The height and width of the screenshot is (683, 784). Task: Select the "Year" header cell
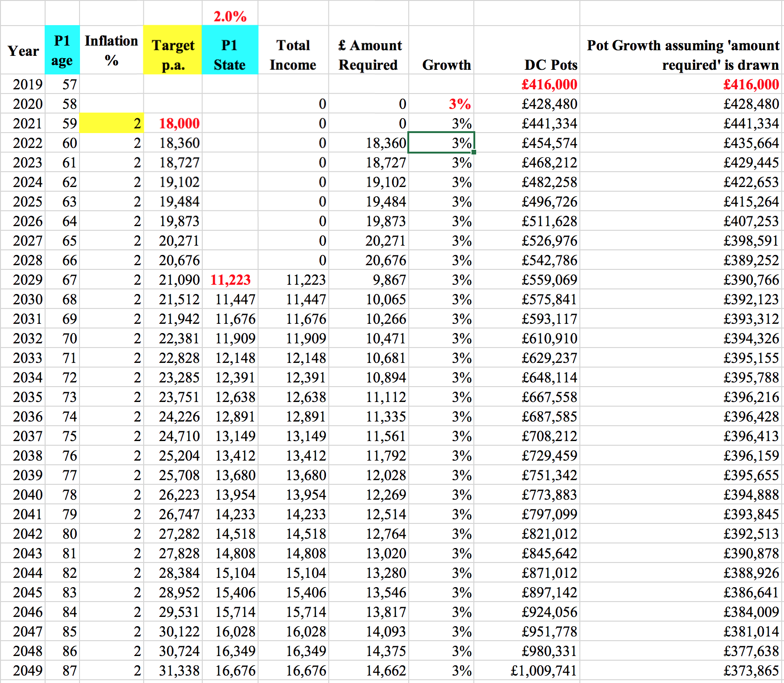(x=23, y=50)
